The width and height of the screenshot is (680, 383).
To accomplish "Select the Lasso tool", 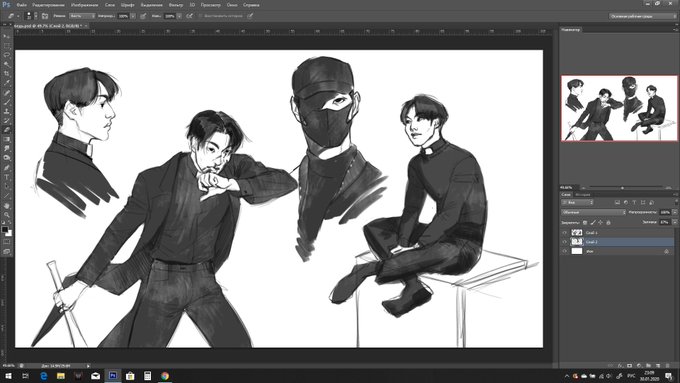I will pyautogui.click(x=7, y=55).
